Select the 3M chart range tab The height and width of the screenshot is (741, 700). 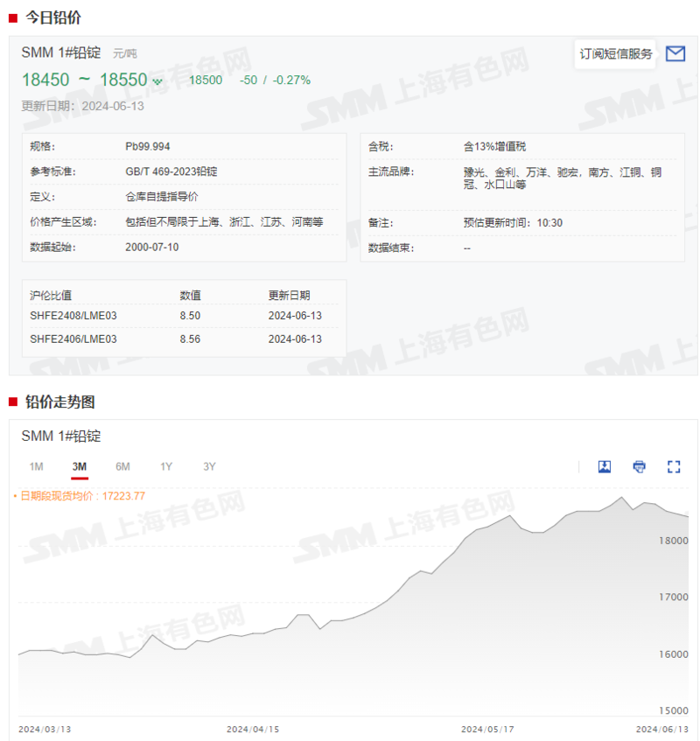coord(80,467)
